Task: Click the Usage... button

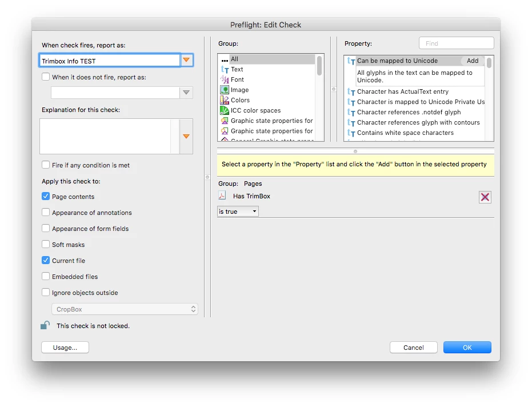Action: point(65,347)
